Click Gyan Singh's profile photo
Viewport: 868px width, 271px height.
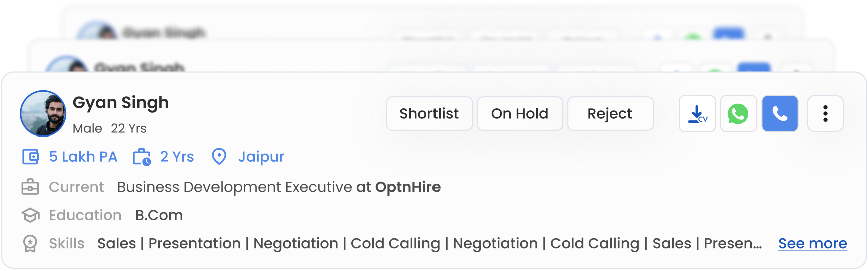[x=43, y=113]
